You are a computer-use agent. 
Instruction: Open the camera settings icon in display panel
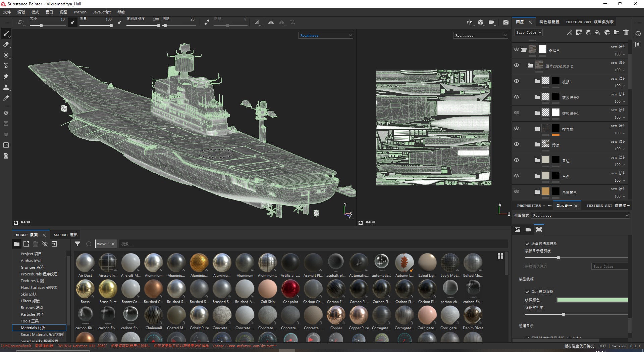(528, 230)
